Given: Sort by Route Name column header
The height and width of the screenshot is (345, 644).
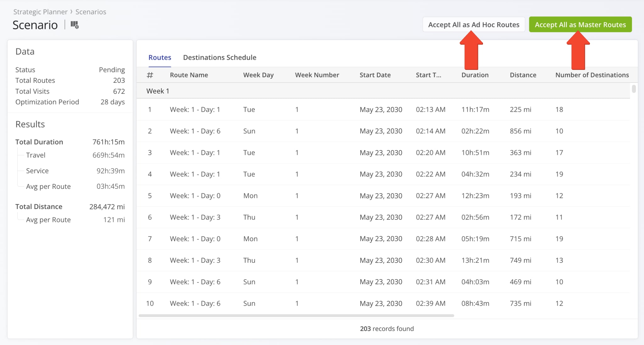Looking at the screenshot, I should [x=189, y=75].
